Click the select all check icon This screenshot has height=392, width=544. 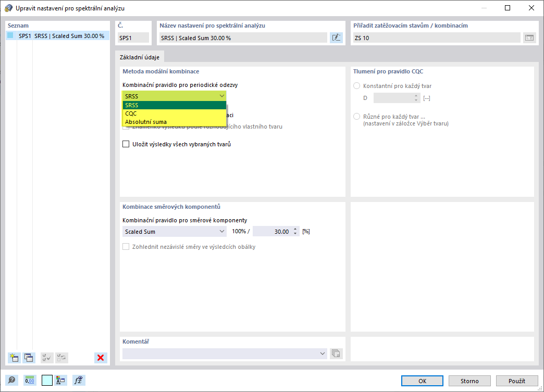tap(46, 358)
